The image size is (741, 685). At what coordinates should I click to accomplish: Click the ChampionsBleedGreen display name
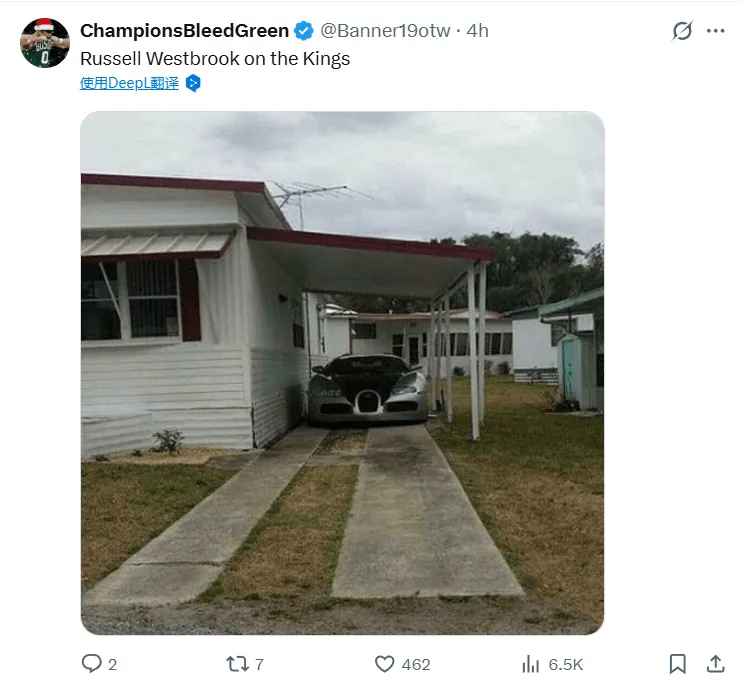(184, 31)
